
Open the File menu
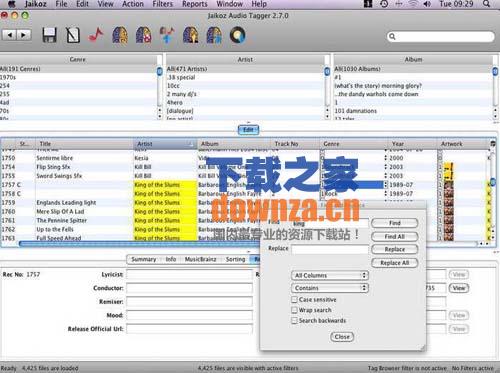(x=61, y=4)
